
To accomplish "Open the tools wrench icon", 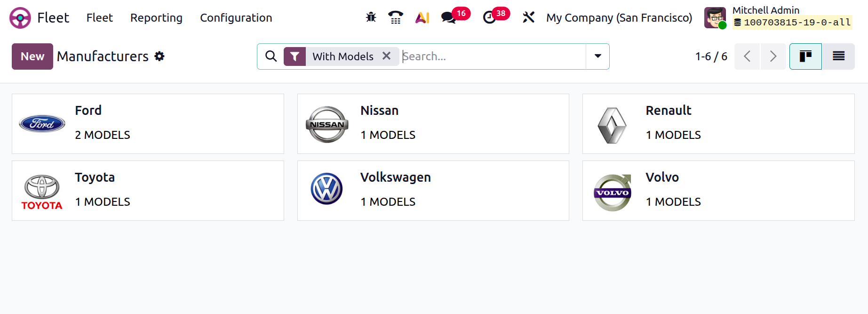I will [528, 17].
